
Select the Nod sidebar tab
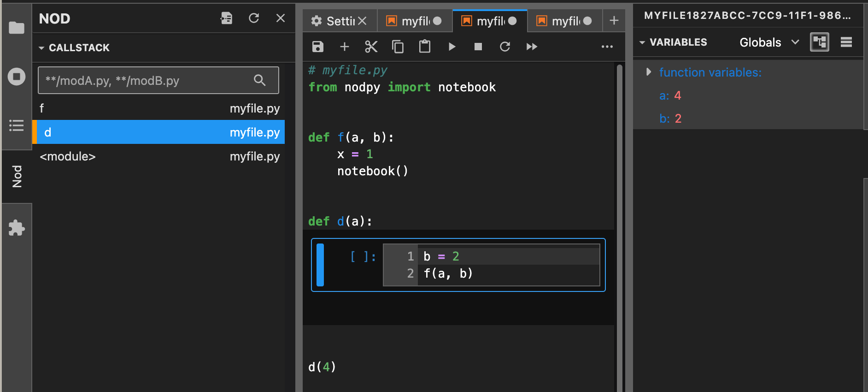point(17,176)
